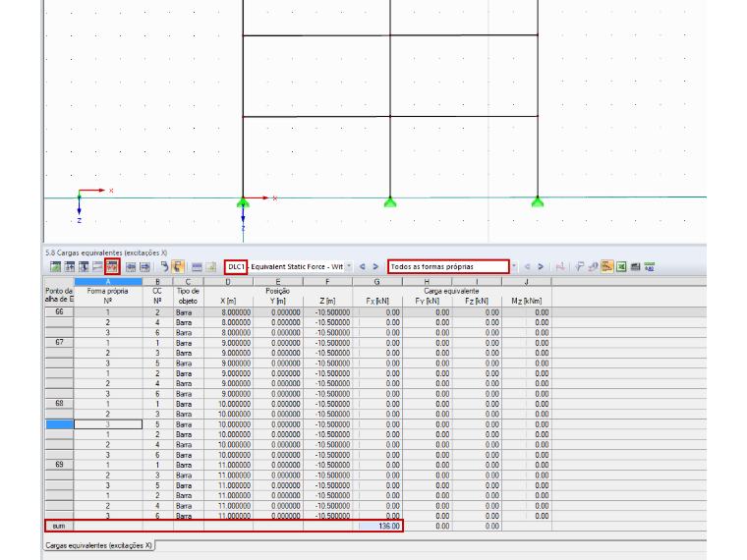Click the sum row label
Screen dimensions: 747x560
pos(59,526)
